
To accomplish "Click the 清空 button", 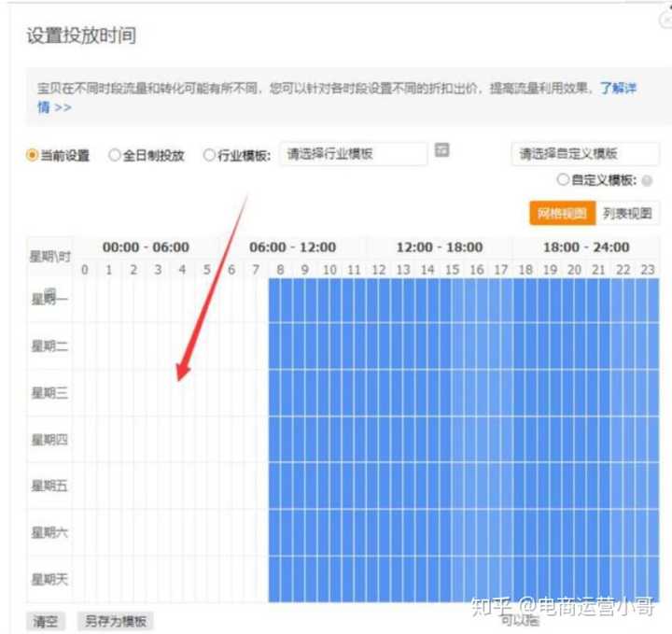I will pyautogui.click(x=45, y=621).
